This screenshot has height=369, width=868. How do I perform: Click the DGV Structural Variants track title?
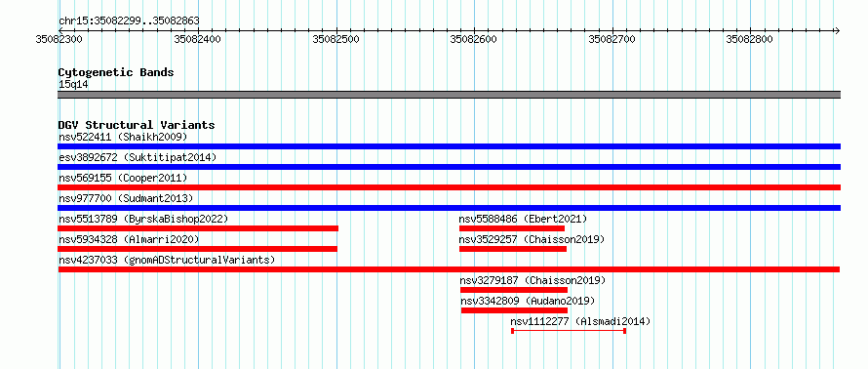[137, 125]
